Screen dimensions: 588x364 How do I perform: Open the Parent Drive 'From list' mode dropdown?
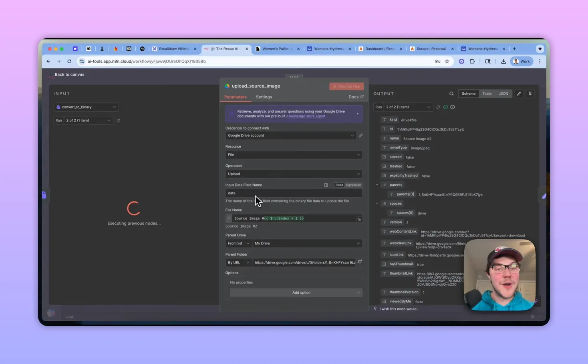tap(239, 244)
